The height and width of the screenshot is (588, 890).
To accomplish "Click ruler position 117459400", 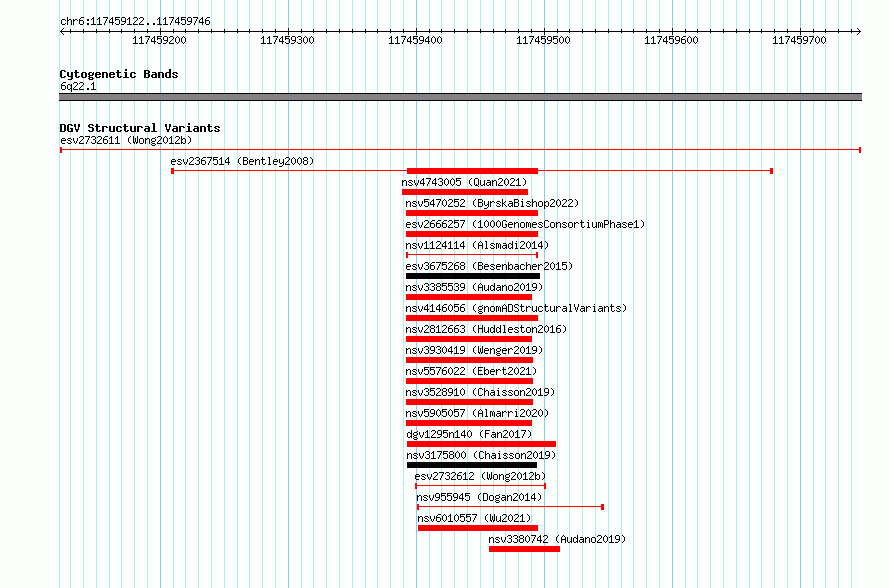I will [x=415, y=40].
